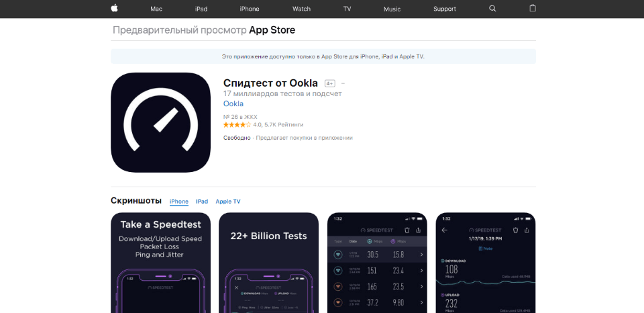Open the iPhone menu item

point(250,9)
